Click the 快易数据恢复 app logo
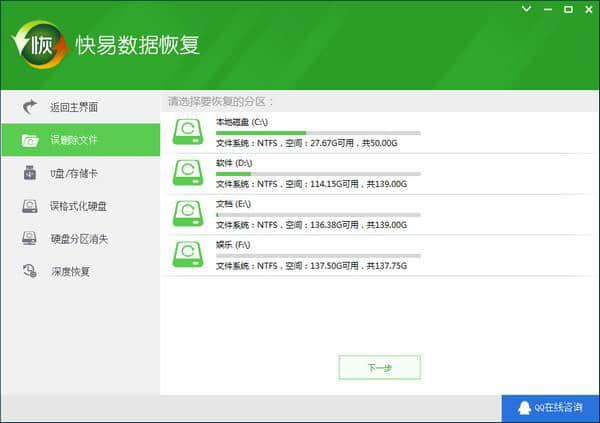Screen dimensions: 600x423 [x=40, y=45]
